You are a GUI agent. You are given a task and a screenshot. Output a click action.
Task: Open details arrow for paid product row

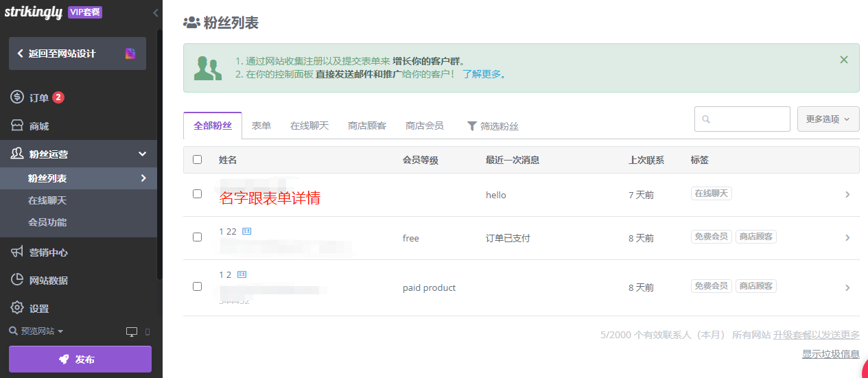(847, 288)
